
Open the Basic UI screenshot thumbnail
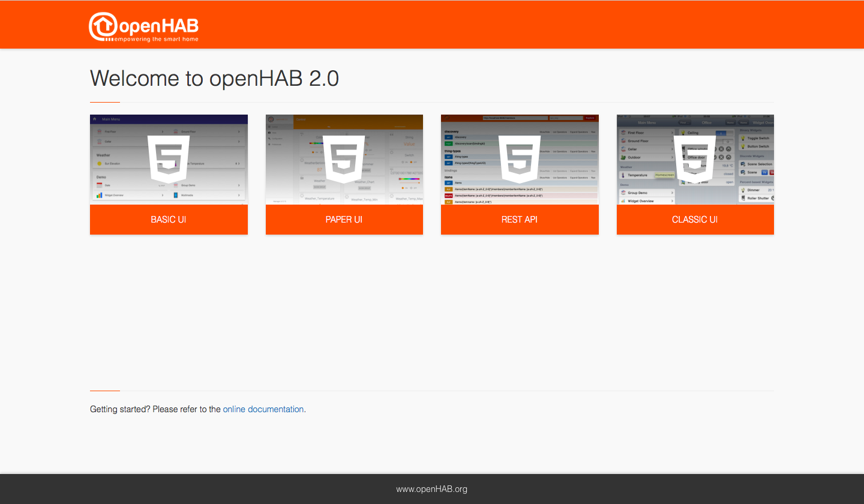(169, 160)
